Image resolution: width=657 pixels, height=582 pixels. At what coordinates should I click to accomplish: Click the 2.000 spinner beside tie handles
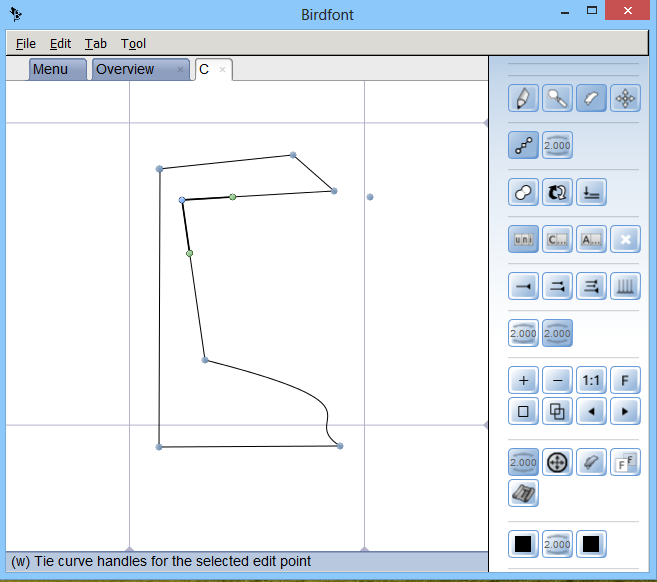pyautogui.click(x=557, y=145)
